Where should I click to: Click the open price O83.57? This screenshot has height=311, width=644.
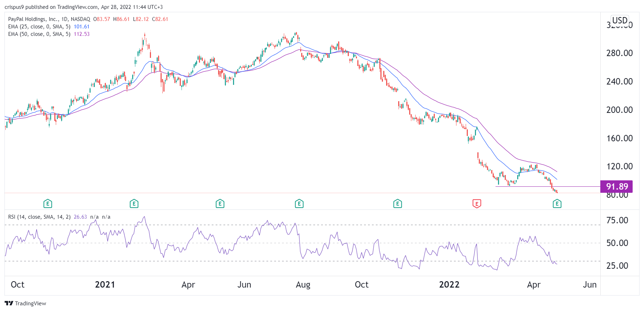[x=102, y=19]
